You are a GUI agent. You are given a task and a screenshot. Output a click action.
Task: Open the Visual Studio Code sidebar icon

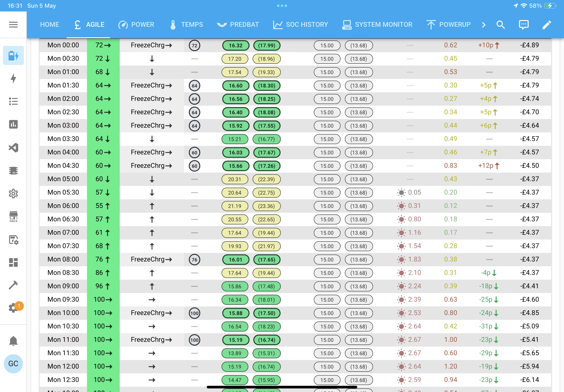click(x=13, y=148)
